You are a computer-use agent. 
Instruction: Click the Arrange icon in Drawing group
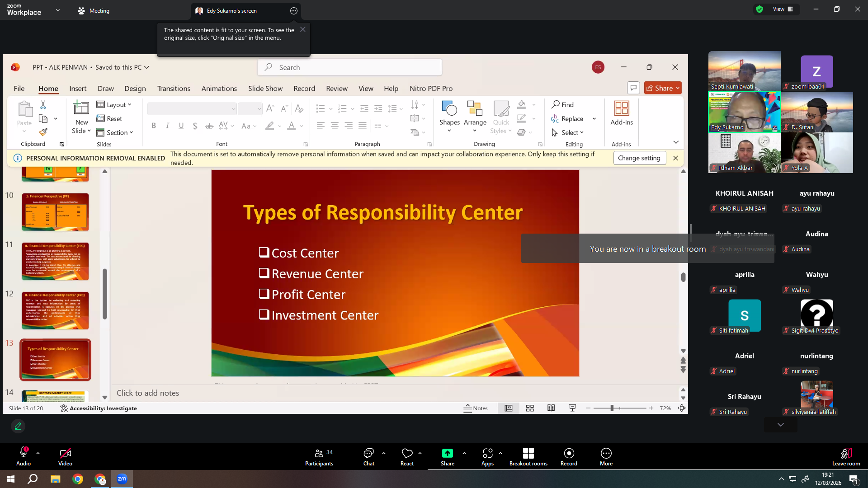tap(475, 108)
